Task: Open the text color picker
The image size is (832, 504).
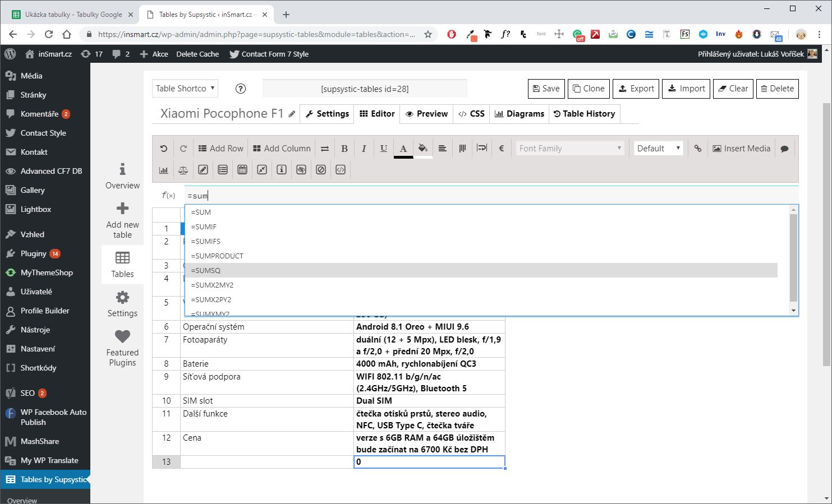Action: [x=403, y=149]
